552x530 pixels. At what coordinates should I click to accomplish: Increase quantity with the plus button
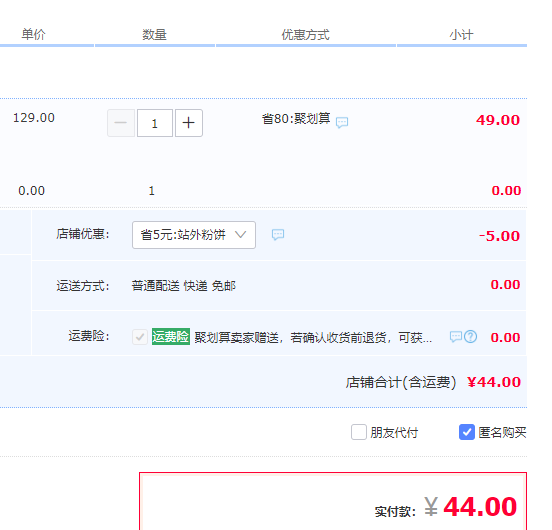[189, 123]
